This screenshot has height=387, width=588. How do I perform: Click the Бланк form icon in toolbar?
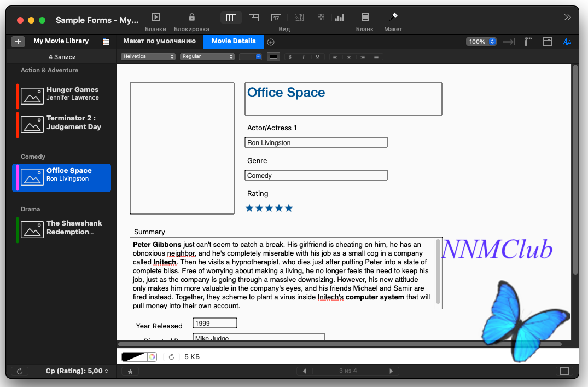(365, 18)
